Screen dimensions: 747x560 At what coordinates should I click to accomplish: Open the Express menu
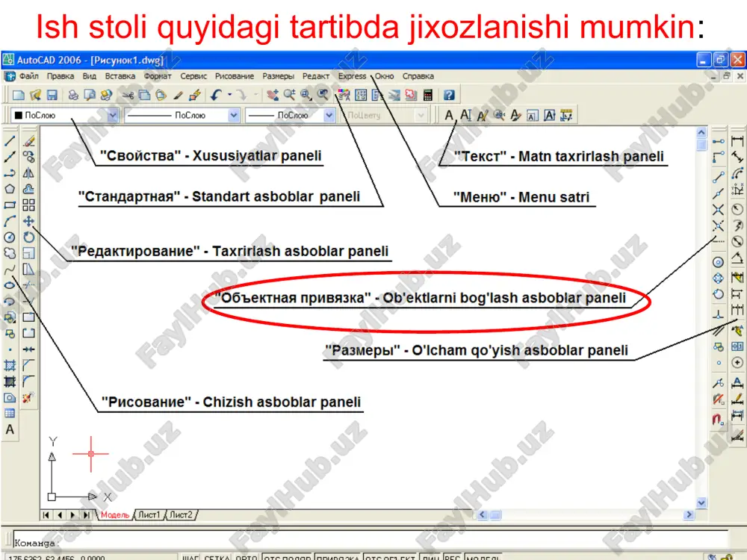point(352,76)
